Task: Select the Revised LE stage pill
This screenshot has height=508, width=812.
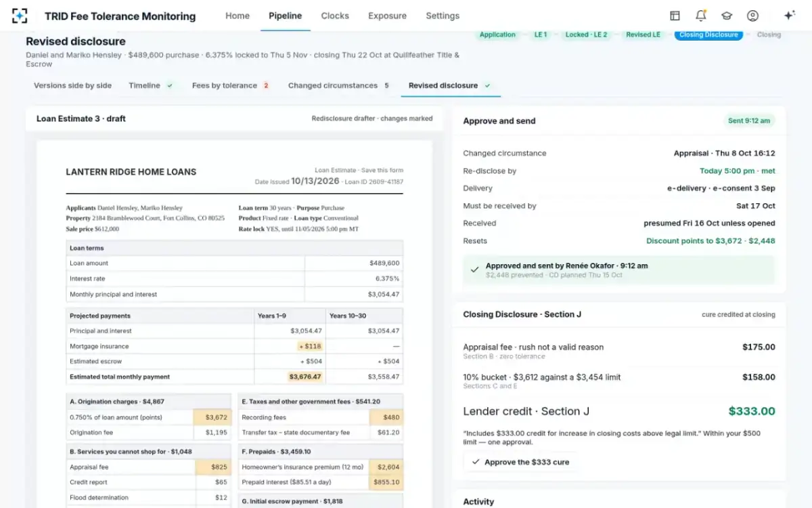Action: [643, 35]
